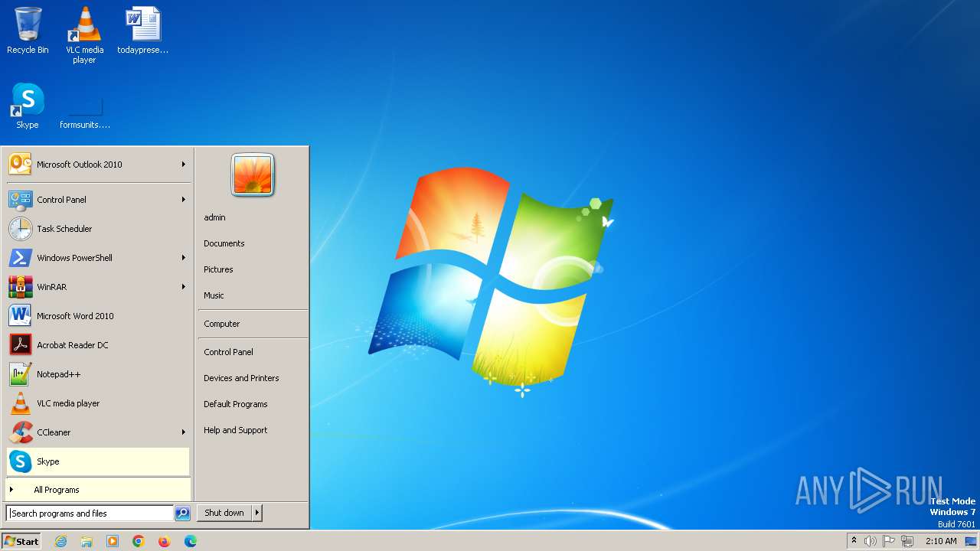Screen dimensions: 980x551
Task: Expand Control Panel submenu arrow
Action: click(184, 200)
